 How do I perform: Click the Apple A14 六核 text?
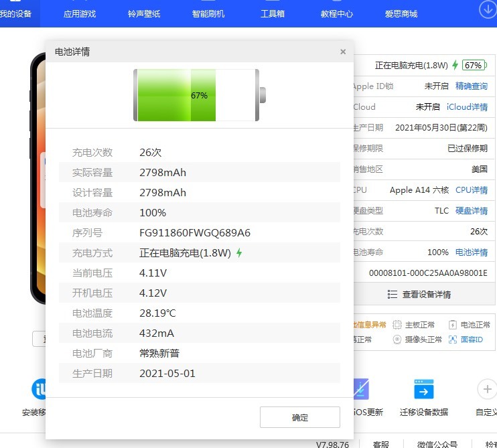click(x=419, y=190)
